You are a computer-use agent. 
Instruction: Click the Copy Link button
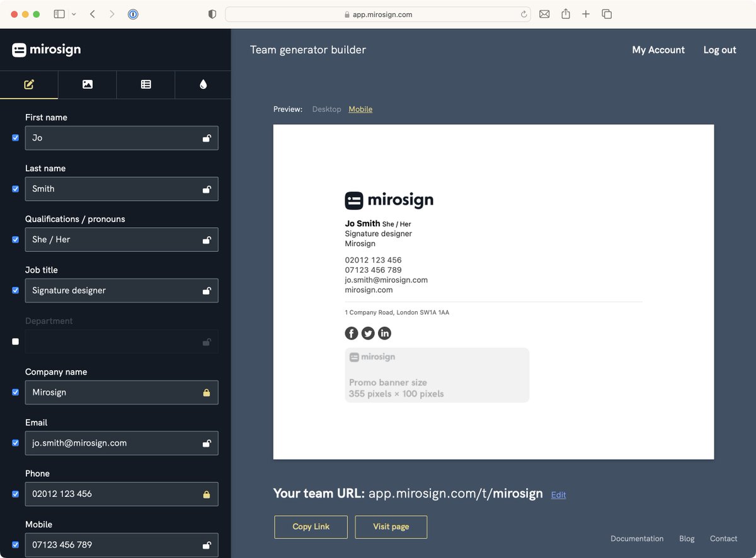point(311,527)
